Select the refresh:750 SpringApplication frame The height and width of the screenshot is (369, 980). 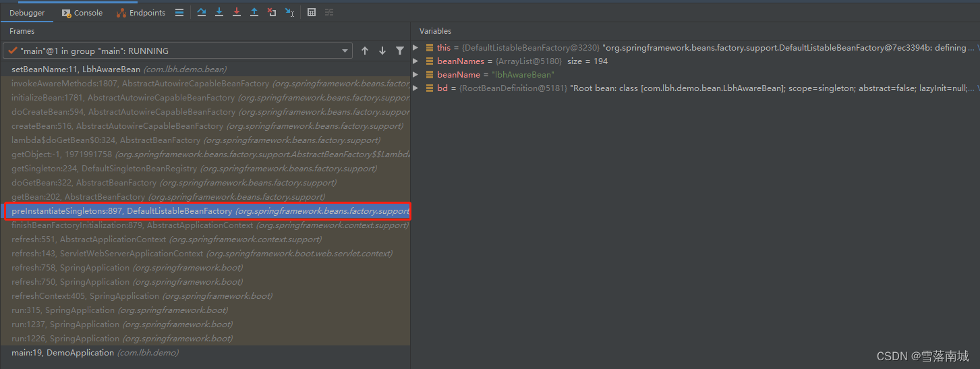[x=205, y=282]
